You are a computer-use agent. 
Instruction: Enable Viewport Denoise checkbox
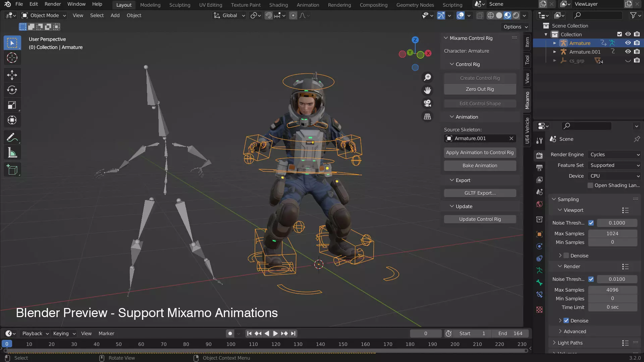[x=566, y=256]
